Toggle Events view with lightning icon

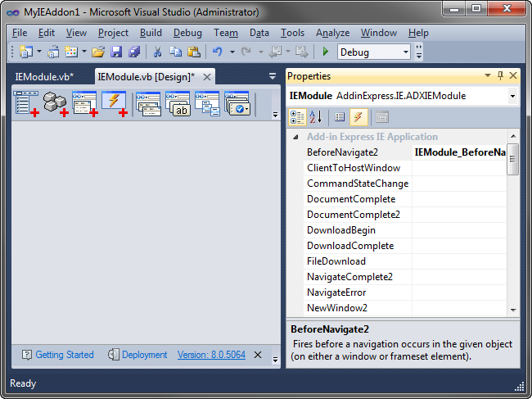point(358,117)
